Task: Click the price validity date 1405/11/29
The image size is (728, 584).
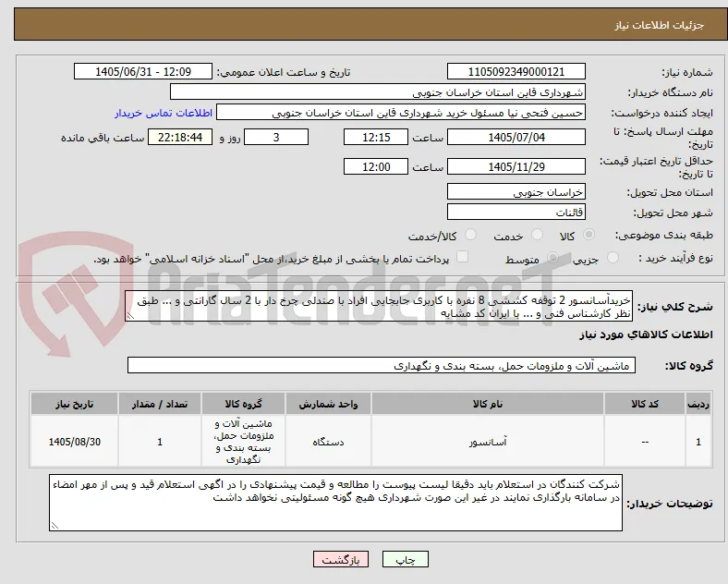Action: tap(516, 166)
